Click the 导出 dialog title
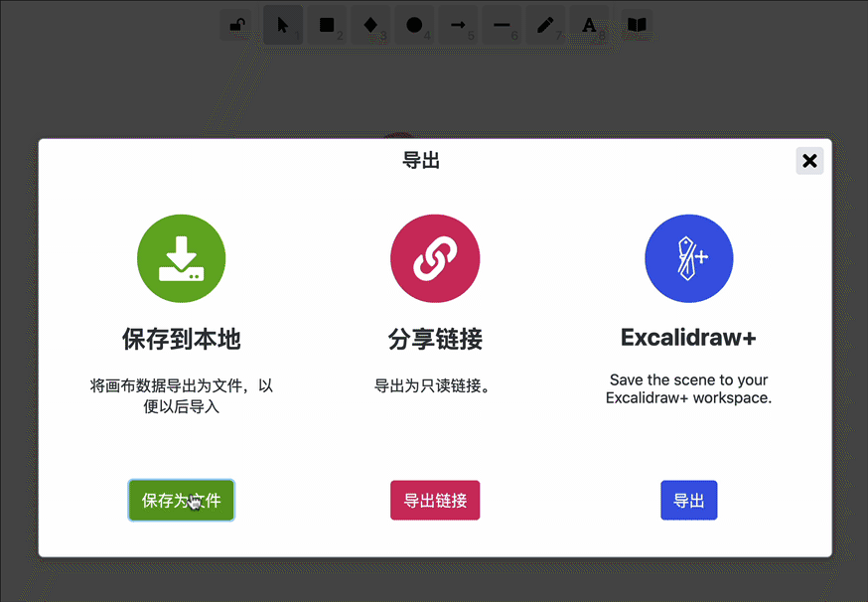Image resolution: width=868 pixels, height=602 pixels. tap(421, 161)
